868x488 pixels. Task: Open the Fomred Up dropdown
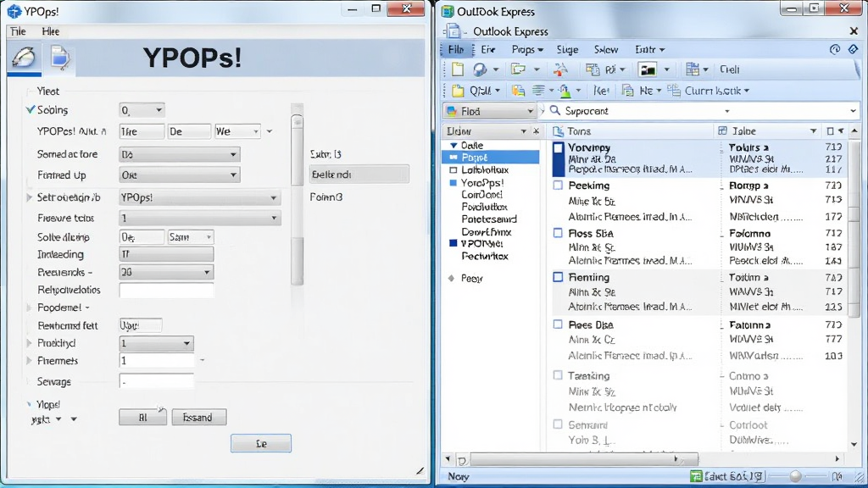pyautogui.click(x=180, y=175)
